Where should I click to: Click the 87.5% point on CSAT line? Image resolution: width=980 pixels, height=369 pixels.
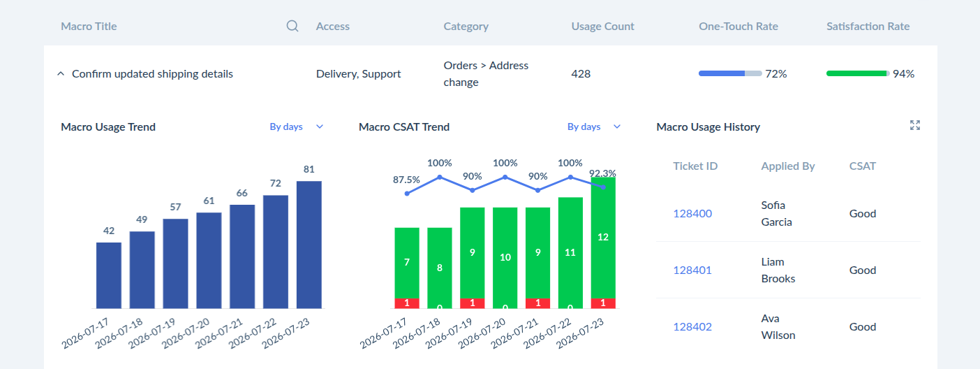point(407,193)
